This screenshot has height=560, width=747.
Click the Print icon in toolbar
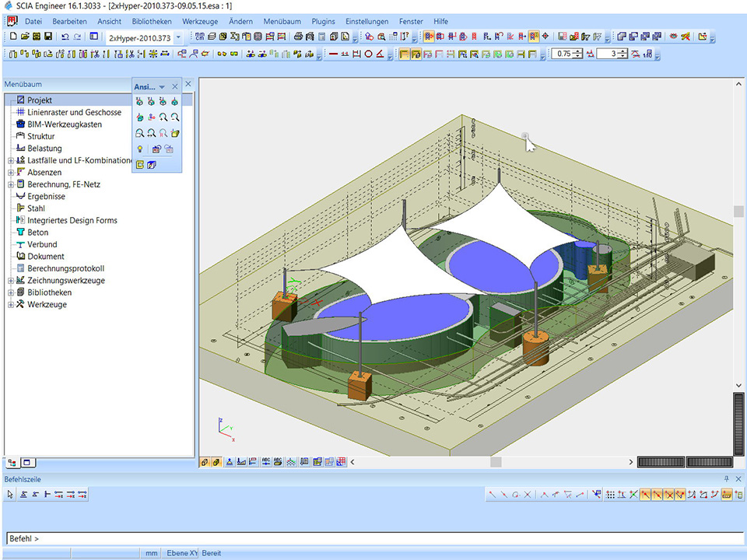point(299,37)
